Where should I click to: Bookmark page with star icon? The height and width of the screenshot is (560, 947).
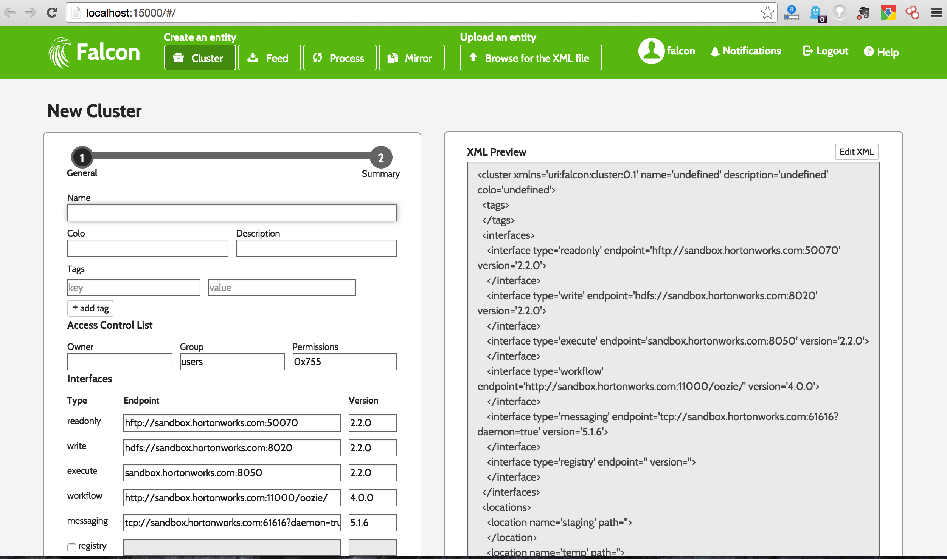767,13
